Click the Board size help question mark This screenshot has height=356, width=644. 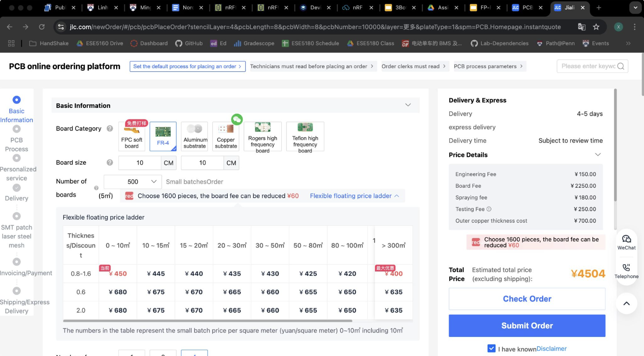coord(110,162)
